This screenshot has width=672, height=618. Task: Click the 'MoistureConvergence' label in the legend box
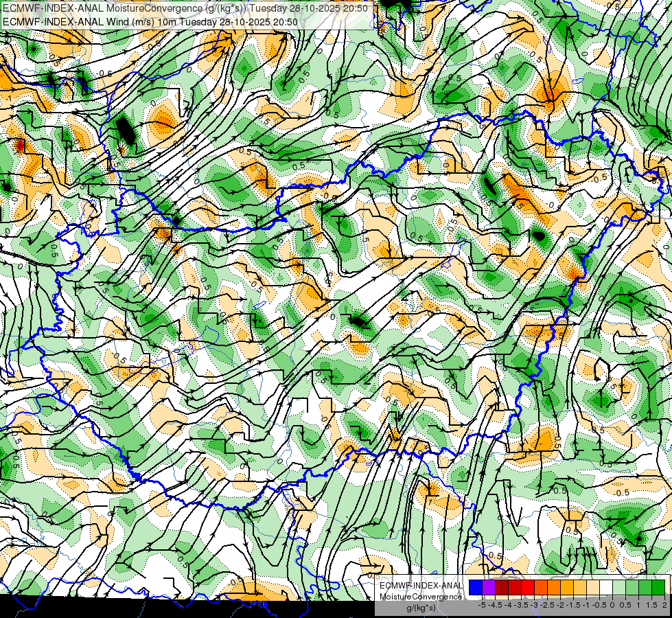[x=421, y=597]
